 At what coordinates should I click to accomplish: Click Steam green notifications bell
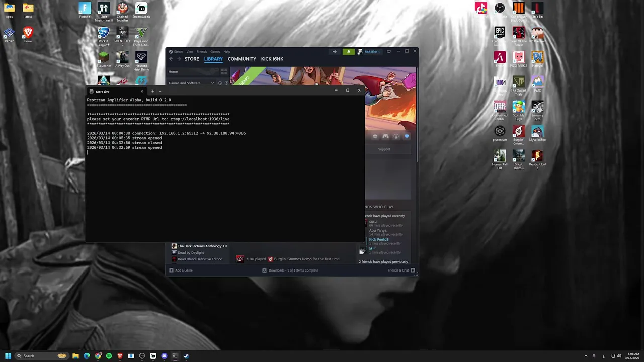(x=349, y=51)
